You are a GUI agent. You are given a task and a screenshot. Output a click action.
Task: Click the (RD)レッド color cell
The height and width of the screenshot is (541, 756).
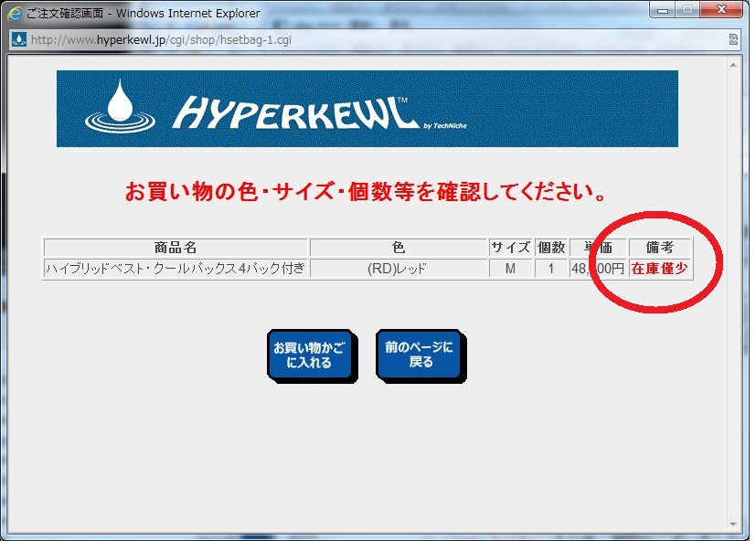399,268
